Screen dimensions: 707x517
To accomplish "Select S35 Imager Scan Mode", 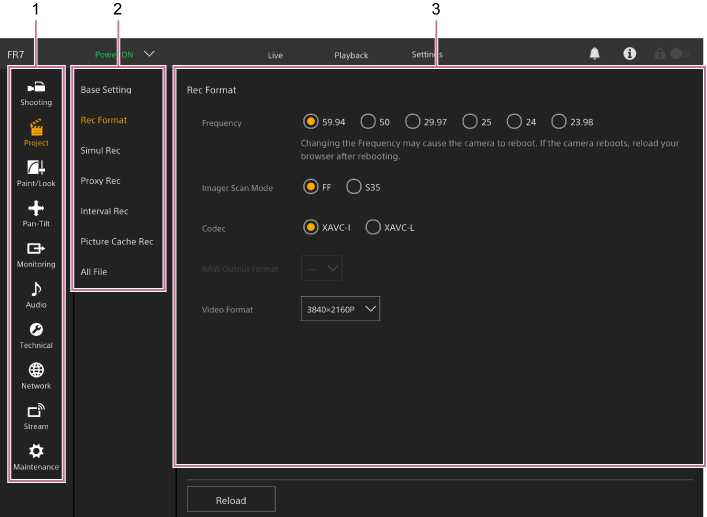I will click(x=354, y=187).
